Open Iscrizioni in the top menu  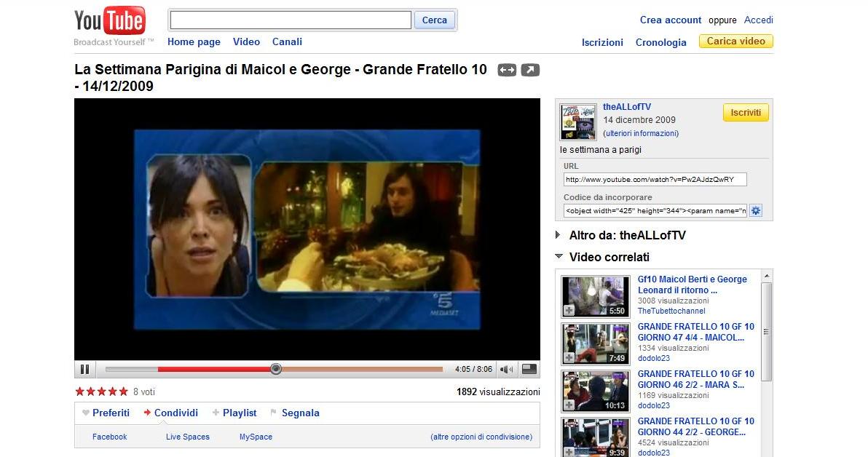(602, 43)
